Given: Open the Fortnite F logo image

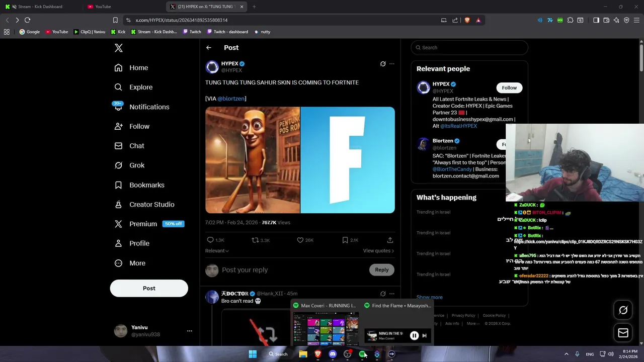Looking at the screenshot, I should coord(348,160).
